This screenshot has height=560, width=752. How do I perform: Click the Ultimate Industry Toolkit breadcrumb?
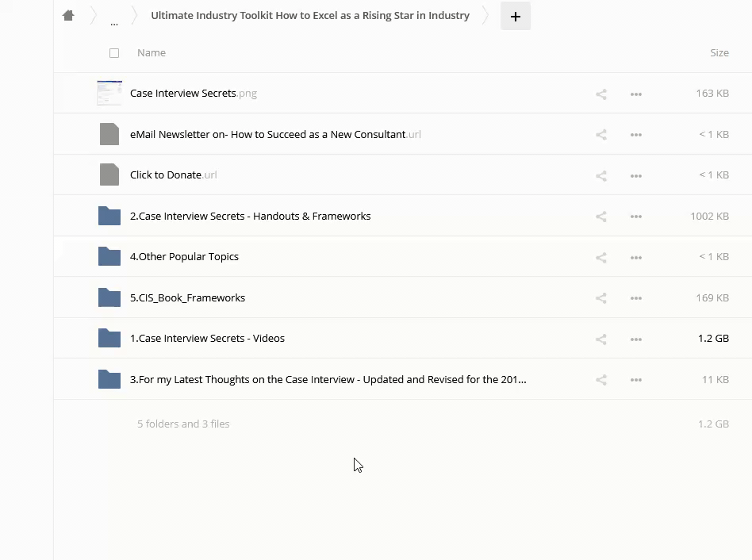[309, 16]
